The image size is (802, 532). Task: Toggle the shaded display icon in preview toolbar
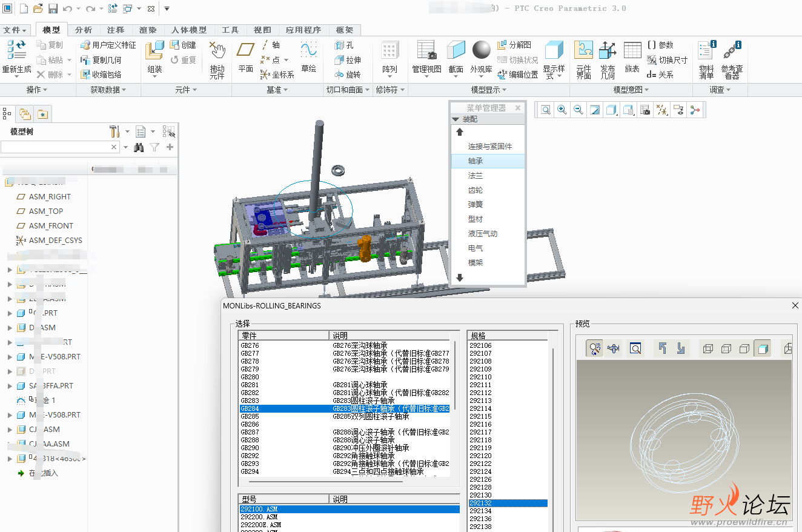pyautogui.click(x=763, y=348)
